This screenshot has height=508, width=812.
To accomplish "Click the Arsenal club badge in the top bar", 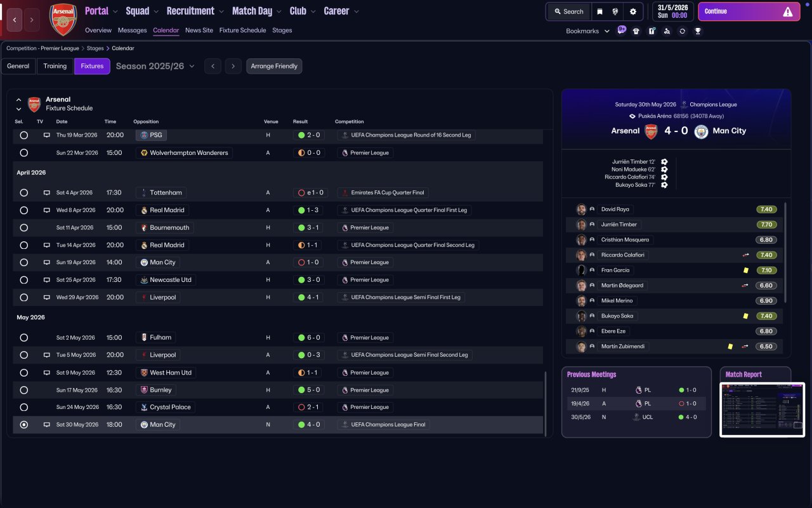I will tap(63, 20).
